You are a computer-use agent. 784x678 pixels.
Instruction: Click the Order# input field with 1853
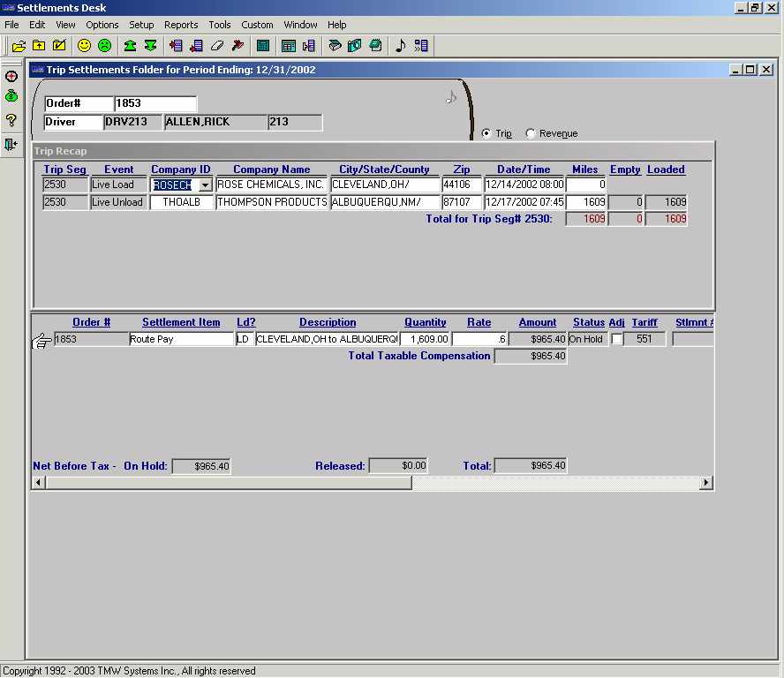point(155,103)
